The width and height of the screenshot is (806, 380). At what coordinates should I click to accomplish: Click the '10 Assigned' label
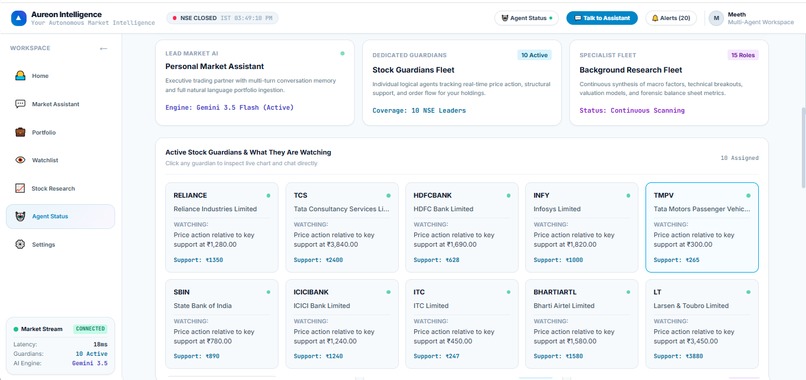(739, 158)
